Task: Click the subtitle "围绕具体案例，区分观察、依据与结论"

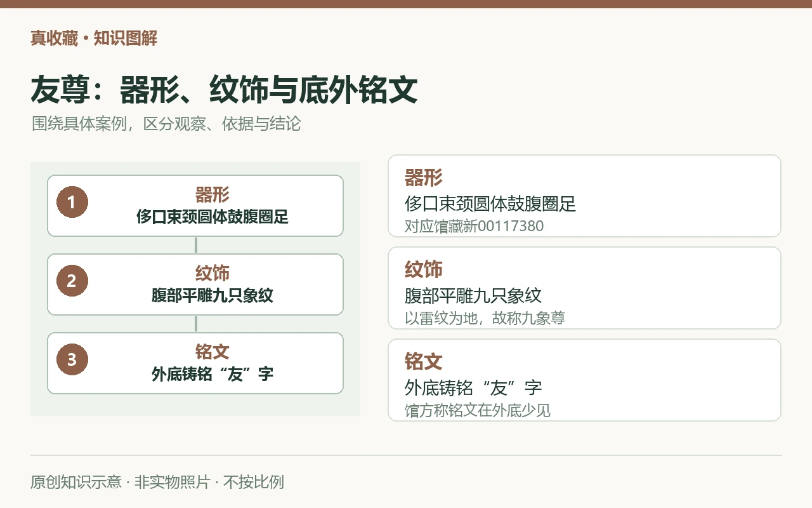Action: pyautogui.click(x=166, y=124)
